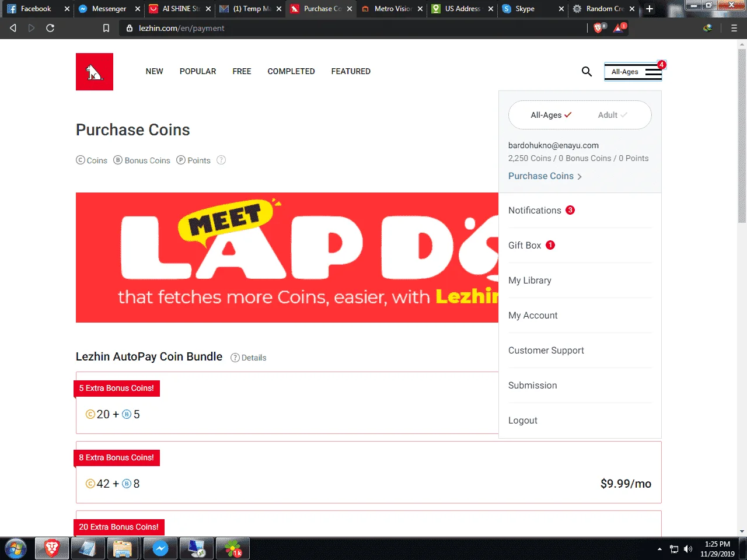Click the Lezhin red dog logo
Image resolution: width=747 pixels, height=560 pixels.
(x=95, y=72)
